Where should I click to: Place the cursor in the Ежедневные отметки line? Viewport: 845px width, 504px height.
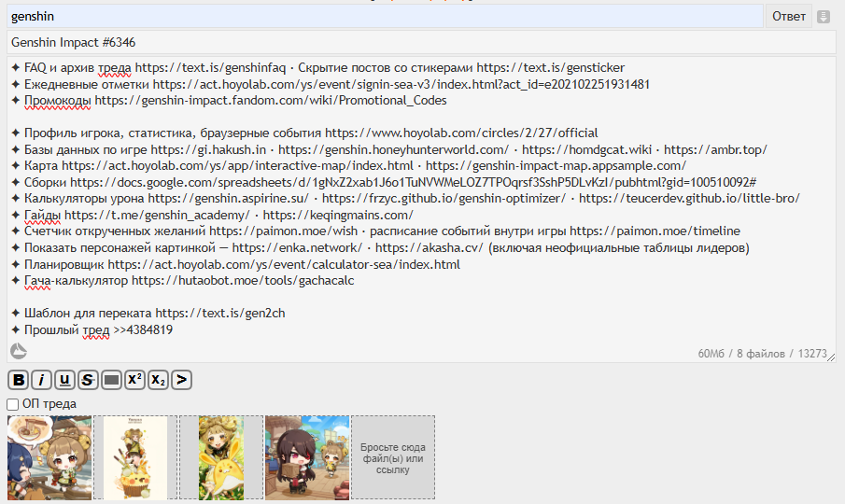coord(331,85)
